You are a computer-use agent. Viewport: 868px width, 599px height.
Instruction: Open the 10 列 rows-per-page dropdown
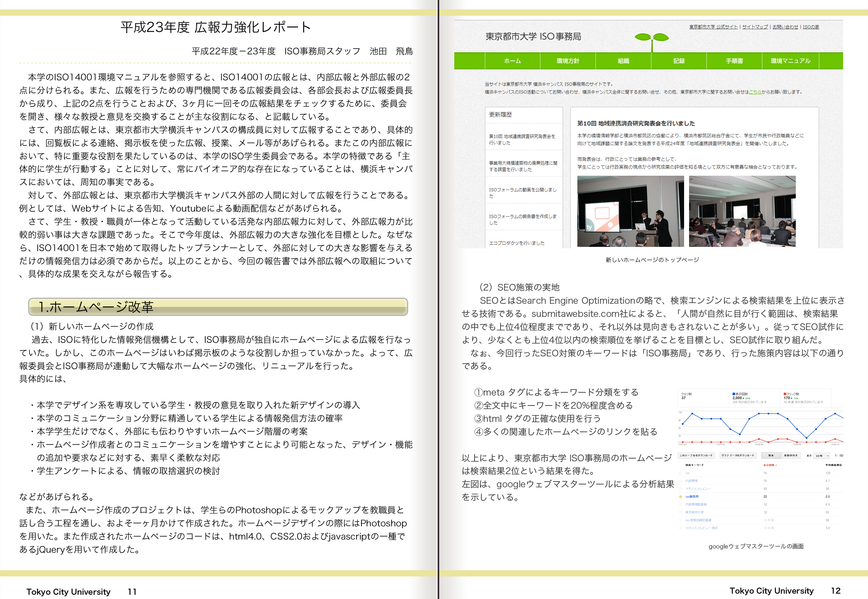[821, 456]
